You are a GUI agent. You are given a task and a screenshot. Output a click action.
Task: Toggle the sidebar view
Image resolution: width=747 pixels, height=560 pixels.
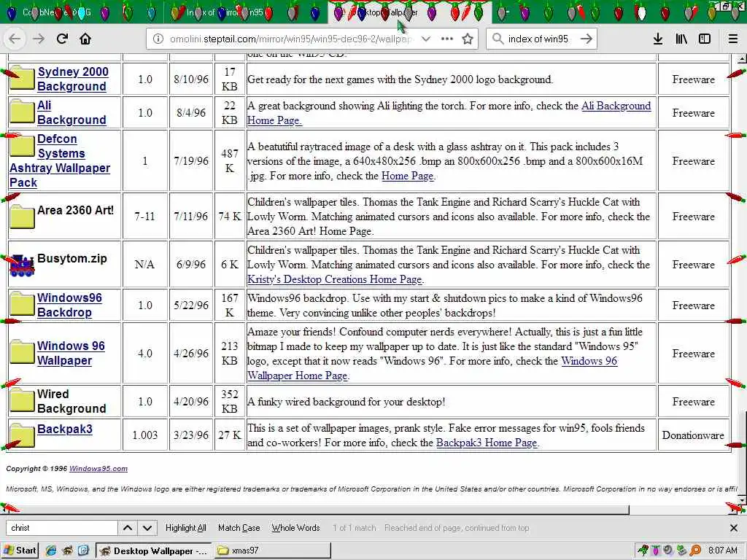tap(705, 39)
